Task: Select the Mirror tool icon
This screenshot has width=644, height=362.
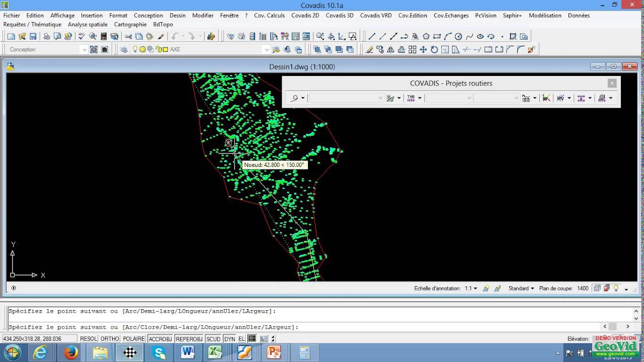Action: (391, 49)
